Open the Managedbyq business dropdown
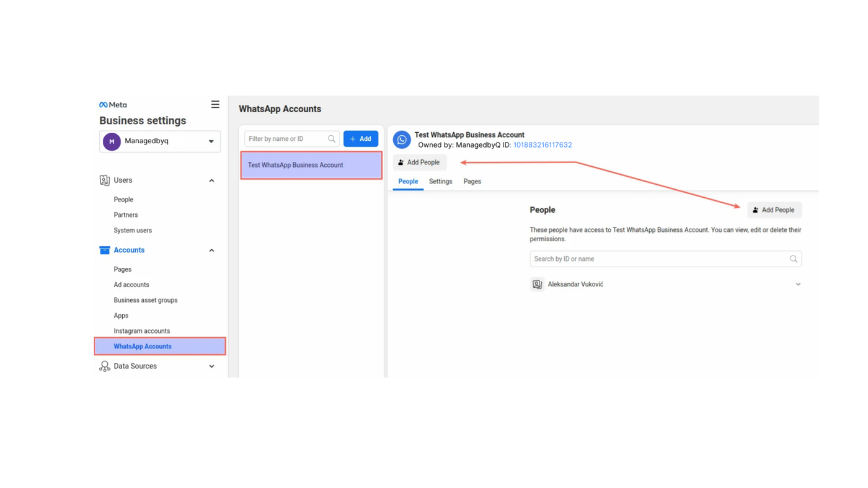The width and height of the screenshot is (868, 488). pos(160,141)
